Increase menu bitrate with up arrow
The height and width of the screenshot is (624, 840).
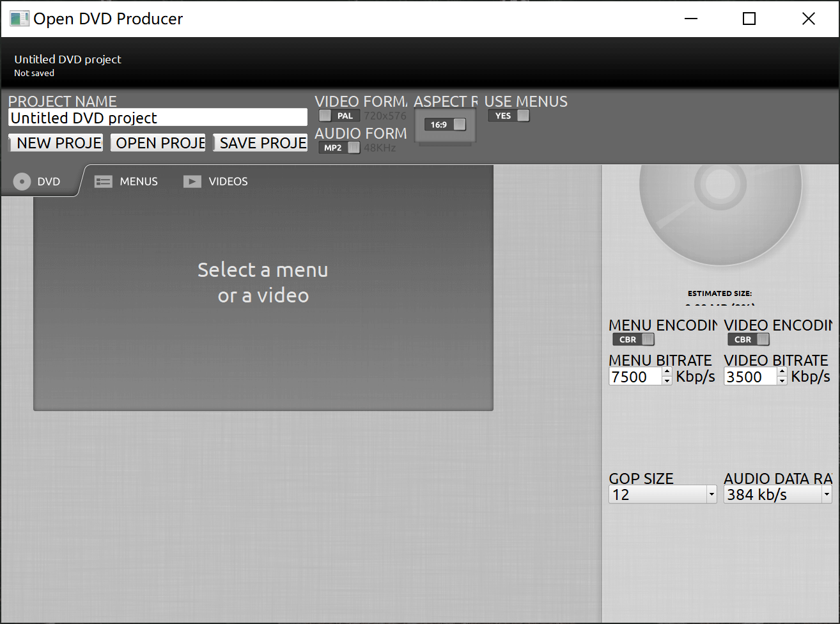[667, 372]
